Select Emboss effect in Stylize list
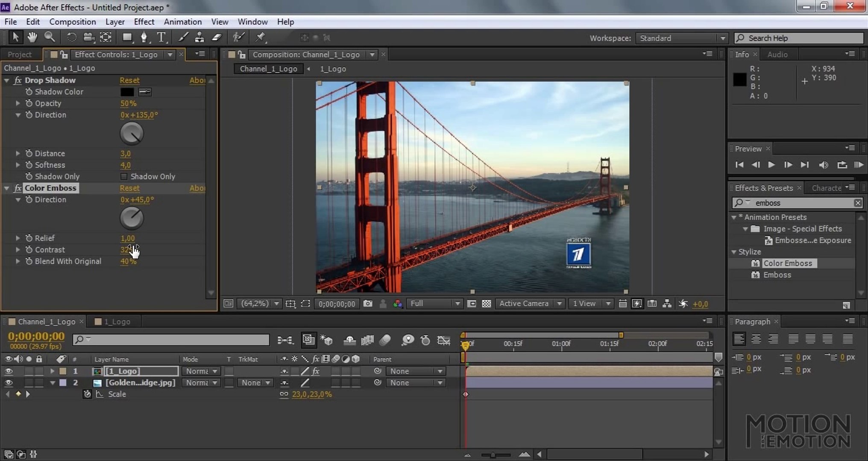Viewport: 868px width, 461px height. click(x=777, y=275)
